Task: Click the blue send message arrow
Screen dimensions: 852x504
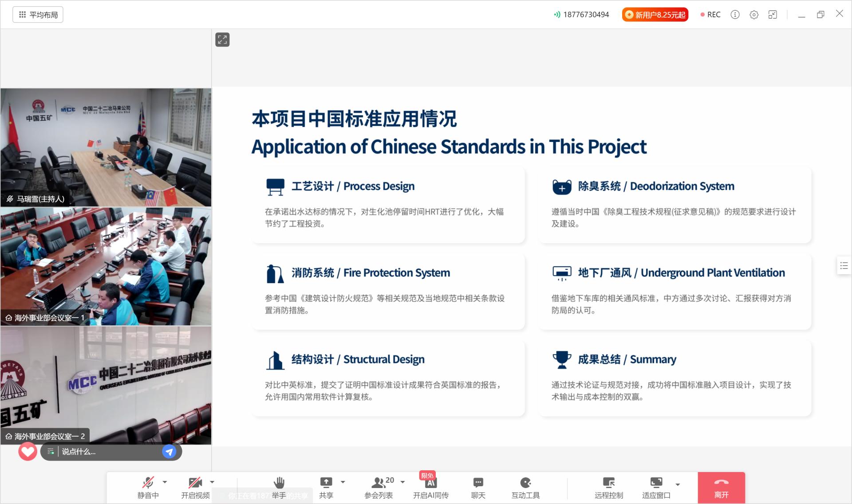Action: [169, 452]
